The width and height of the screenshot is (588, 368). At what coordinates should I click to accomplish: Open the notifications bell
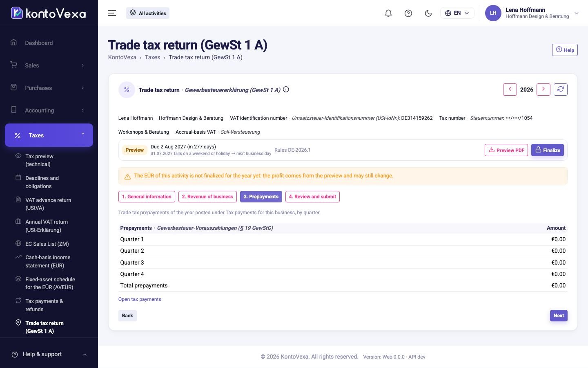pyautogui.click(x=388, y=13)
